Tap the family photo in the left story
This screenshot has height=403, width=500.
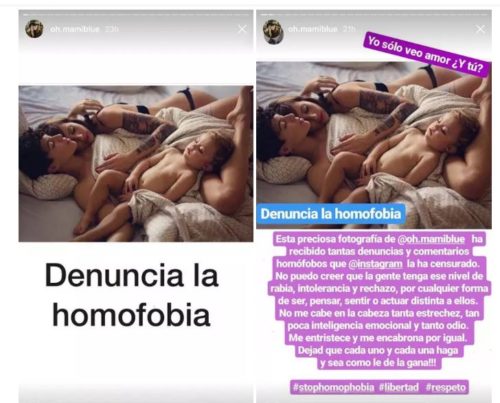click(x=136, y=164)
